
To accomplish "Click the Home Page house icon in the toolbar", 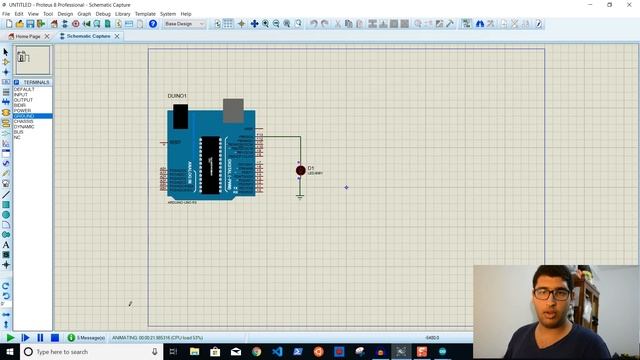I will [x=54, y=24].
